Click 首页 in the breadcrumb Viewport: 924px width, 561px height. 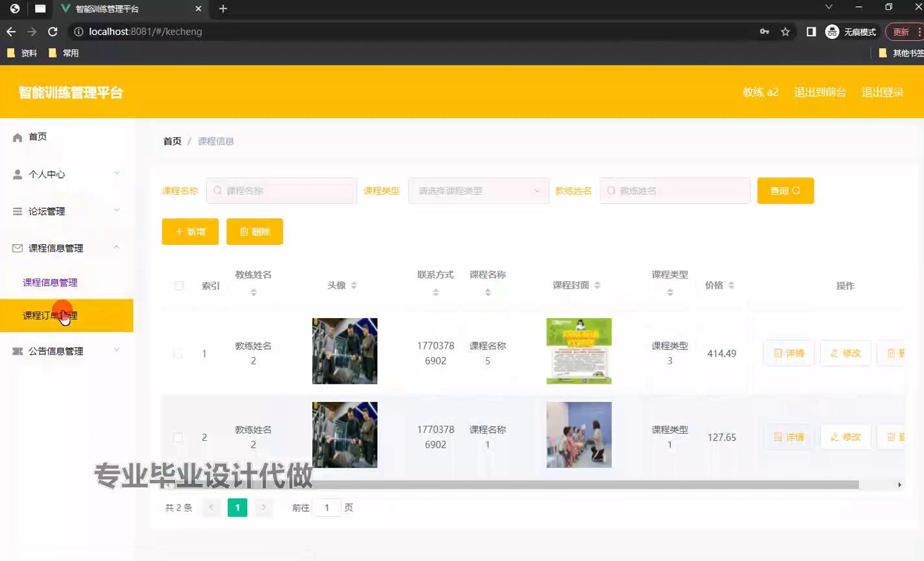tap(173, 141)
